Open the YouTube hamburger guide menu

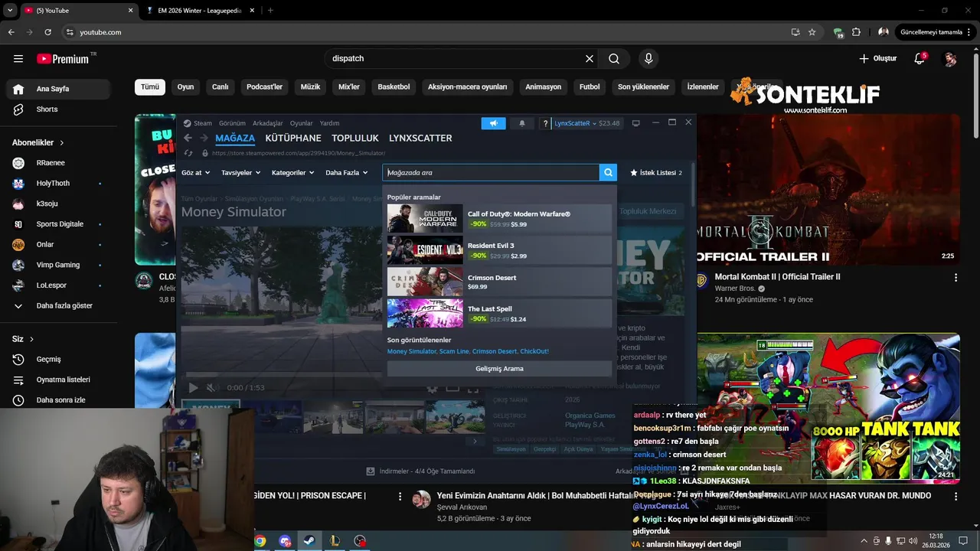(18, 59)
